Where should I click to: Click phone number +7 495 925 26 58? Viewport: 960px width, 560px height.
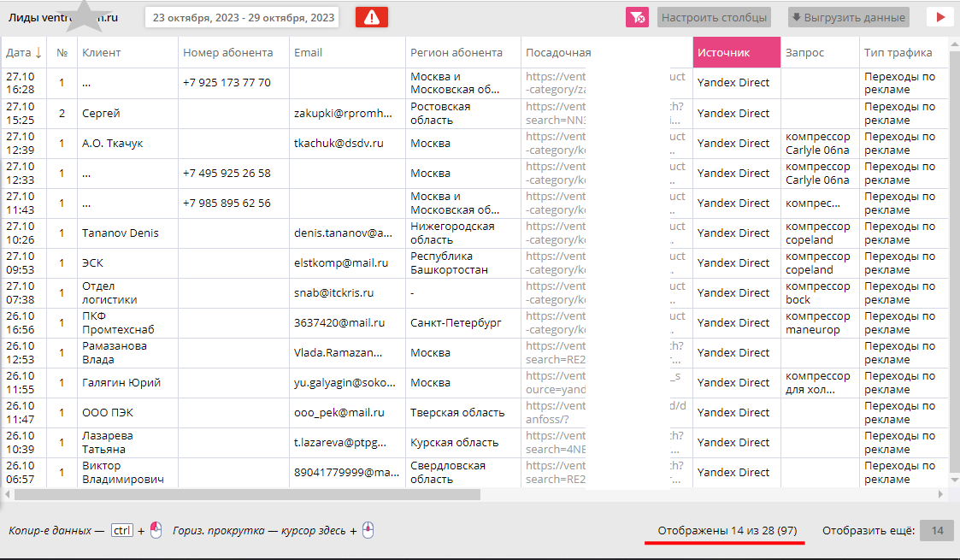click(227, 174)
